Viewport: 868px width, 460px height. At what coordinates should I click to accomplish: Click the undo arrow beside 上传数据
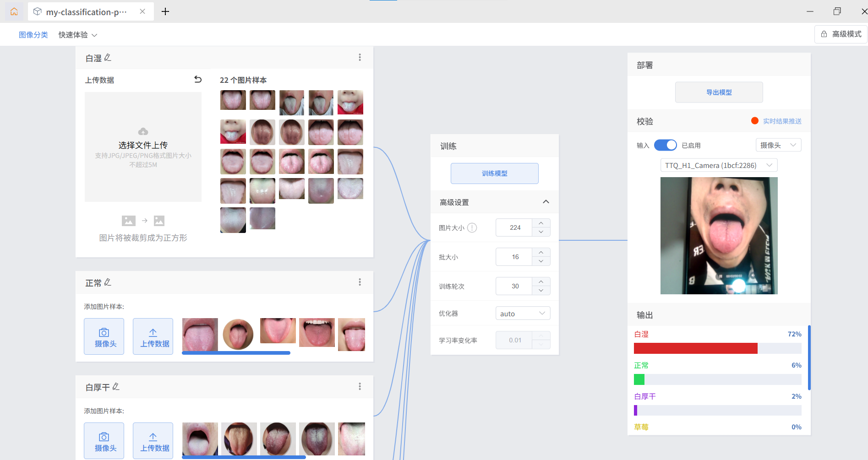[198, 80]
